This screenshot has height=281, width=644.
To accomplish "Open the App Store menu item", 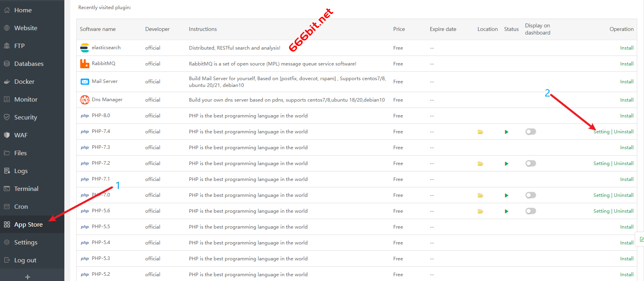I will 28,225.
